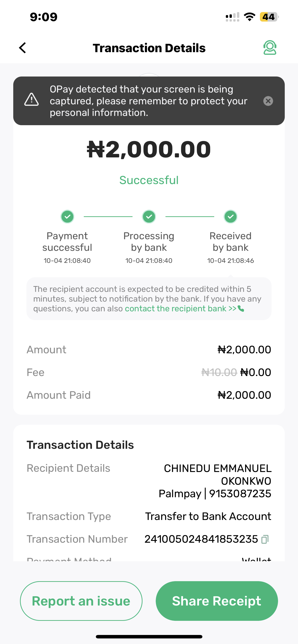Tap the Successful status text
This screenshot has height=644, width=298.
coord(149,180)
